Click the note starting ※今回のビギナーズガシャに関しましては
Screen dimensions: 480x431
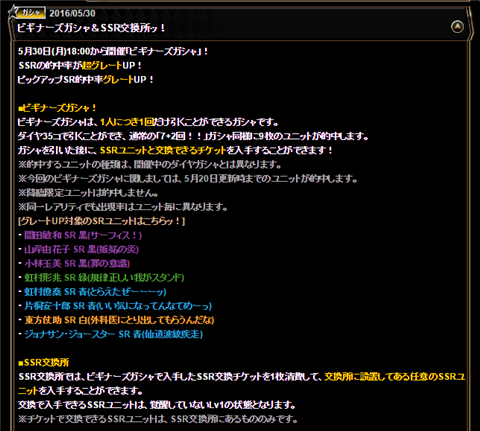188,179
